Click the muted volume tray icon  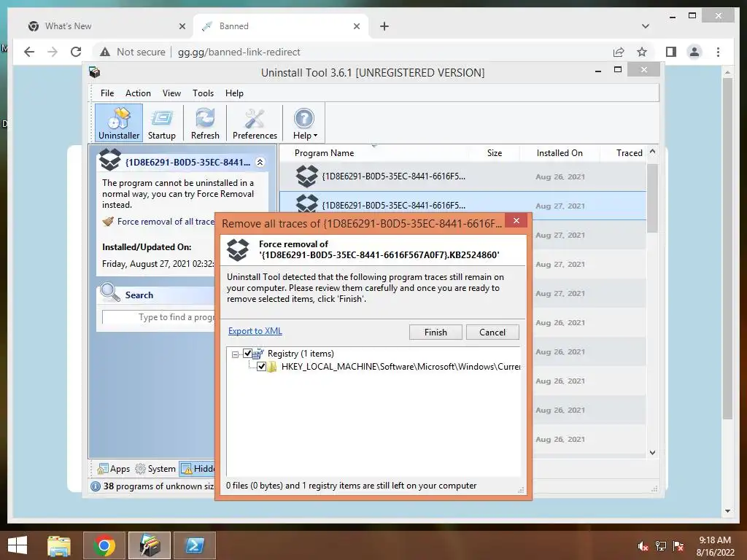tap(643, 546)
